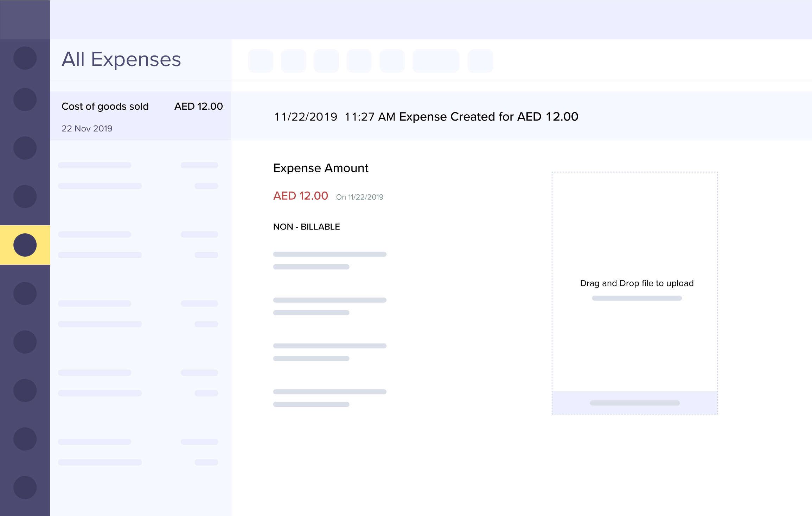This screenshot has height=516, width=812.
Task: Click the first toolbar placeholder button
Action: pos(261,61)
